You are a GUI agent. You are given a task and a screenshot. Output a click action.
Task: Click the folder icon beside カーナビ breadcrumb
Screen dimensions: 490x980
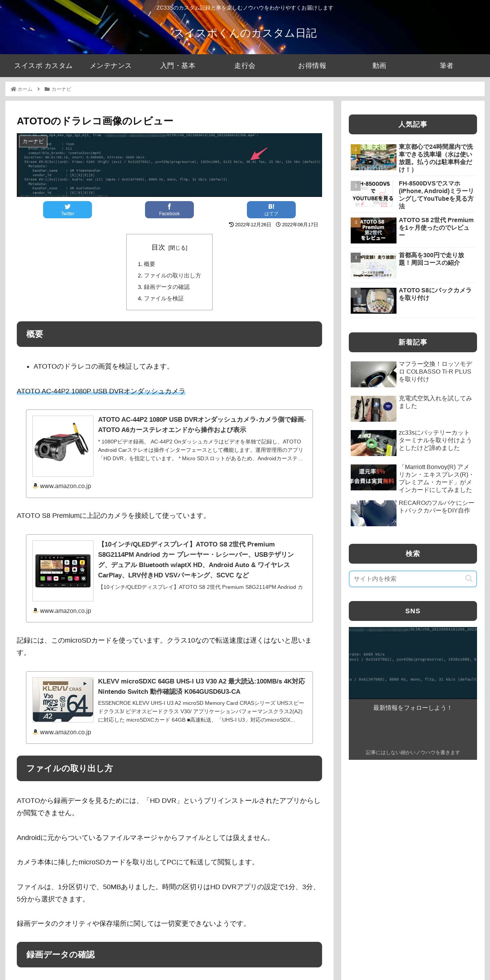47,89
